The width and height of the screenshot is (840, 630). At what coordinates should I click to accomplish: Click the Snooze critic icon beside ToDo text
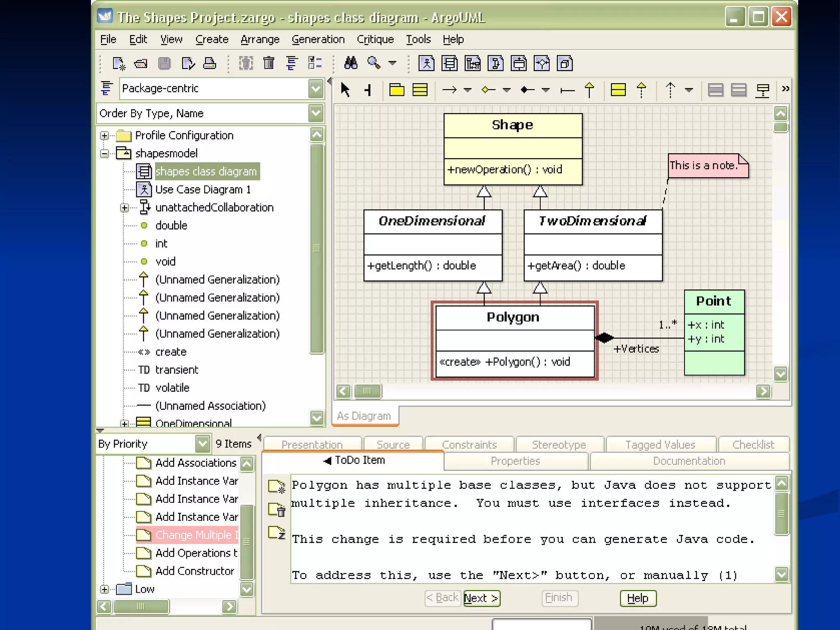277,533
